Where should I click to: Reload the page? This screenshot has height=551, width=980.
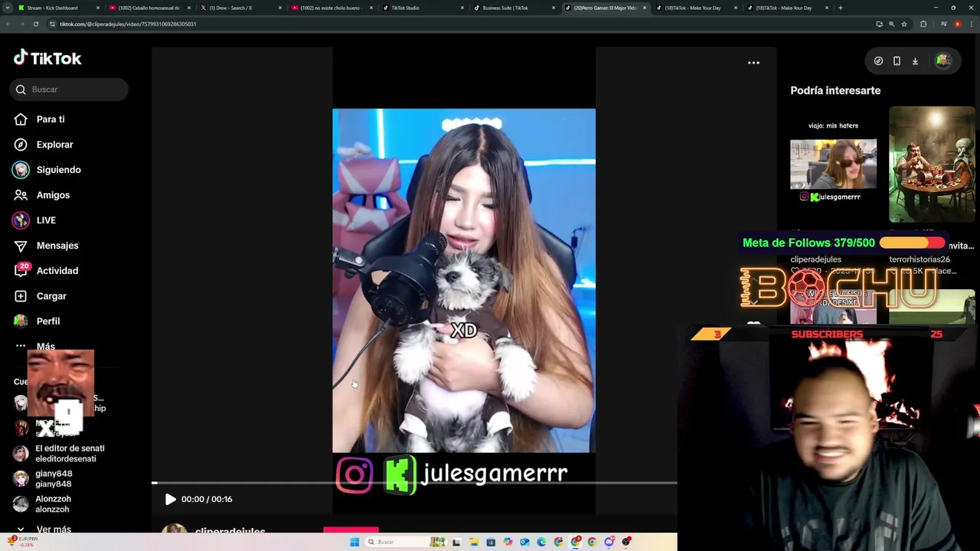35,24
